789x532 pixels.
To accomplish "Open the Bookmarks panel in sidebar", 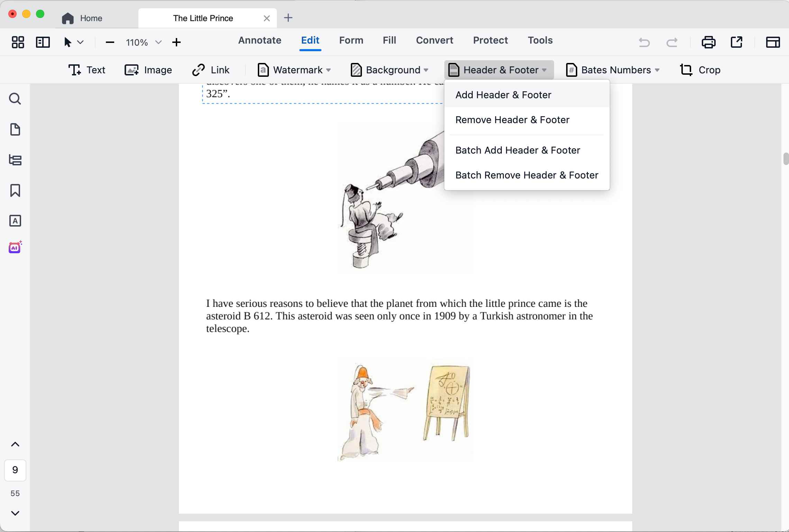I will tap(15, 191).
